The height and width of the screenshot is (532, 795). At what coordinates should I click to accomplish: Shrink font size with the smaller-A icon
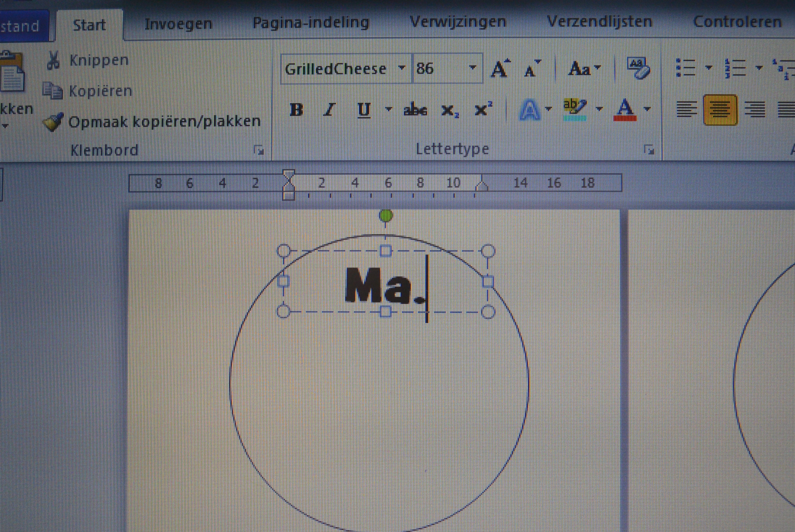pyautogui.click(x=532, y=69)
